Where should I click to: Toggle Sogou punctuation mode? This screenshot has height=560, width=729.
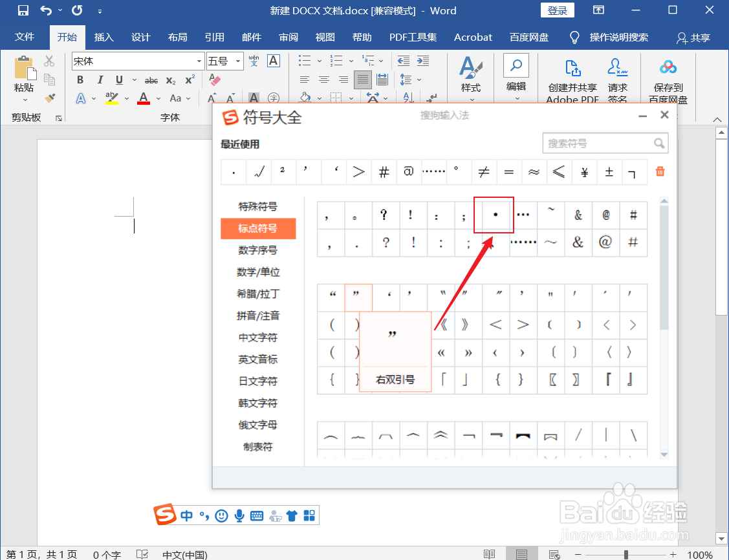coord(204,515)
